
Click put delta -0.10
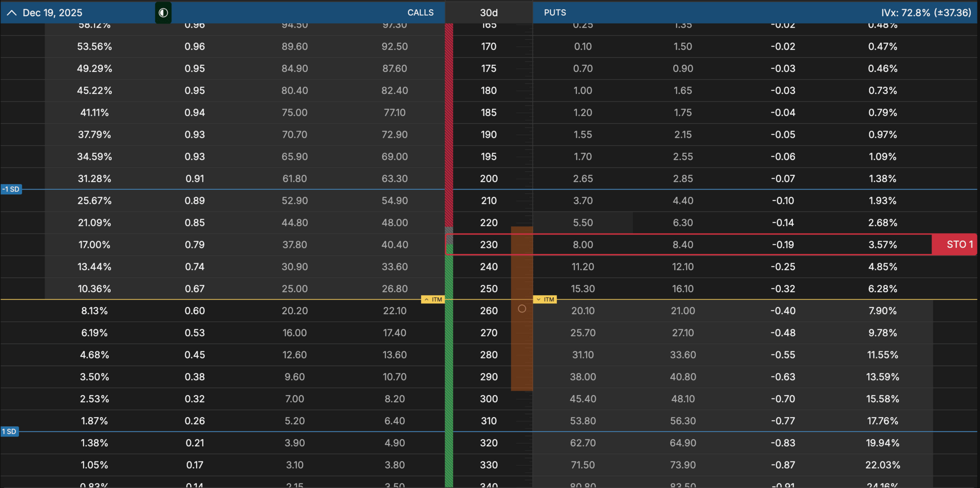click(x=783, y=201)
